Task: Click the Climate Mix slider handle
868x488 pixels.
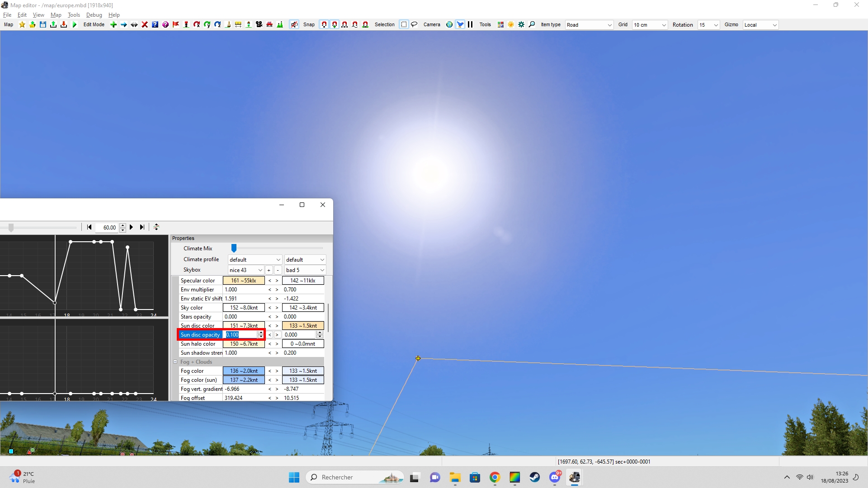Action: [x=234, y=248]
